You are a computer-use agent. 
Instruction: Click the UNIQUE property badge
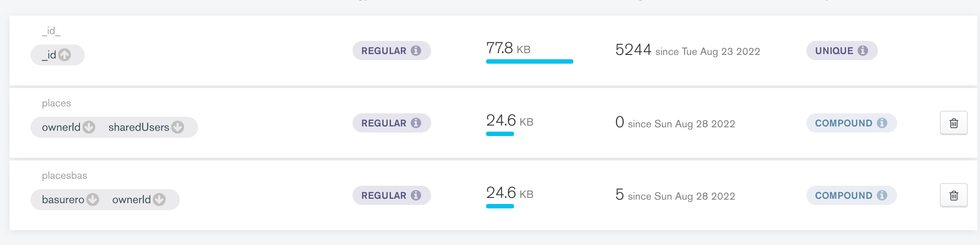pyautogui.click(x=834, y=51)
